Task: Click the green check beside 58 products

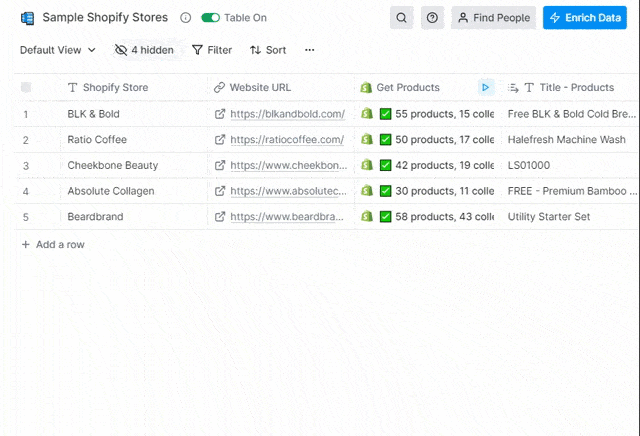Action: point(385,217)
